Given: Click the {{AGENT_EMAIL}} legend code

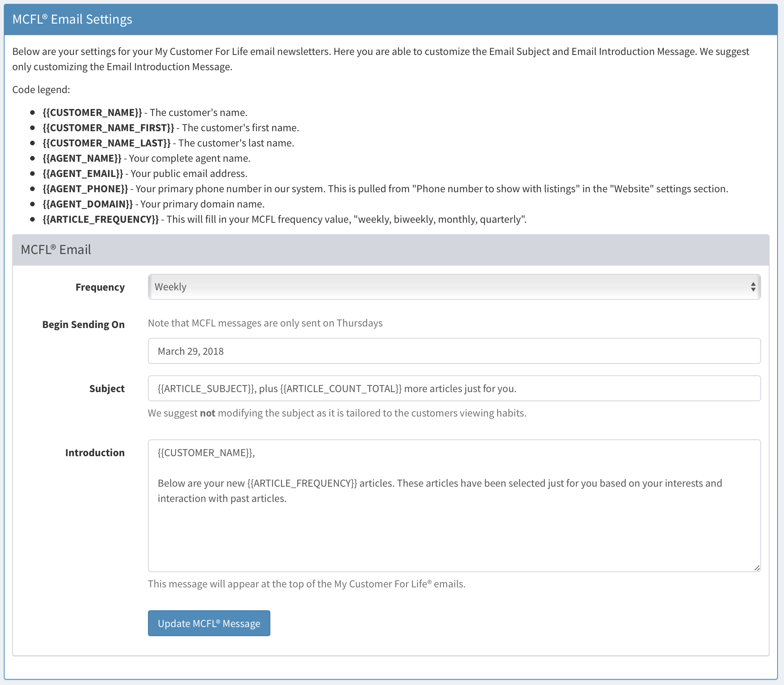Looking at the screenshot, I should click(83, 174).
